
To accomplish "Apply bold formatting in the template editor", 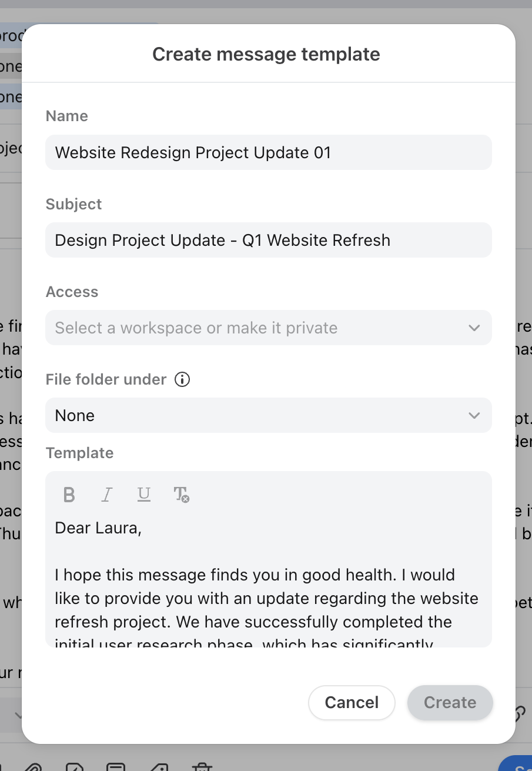I will 69,495.
